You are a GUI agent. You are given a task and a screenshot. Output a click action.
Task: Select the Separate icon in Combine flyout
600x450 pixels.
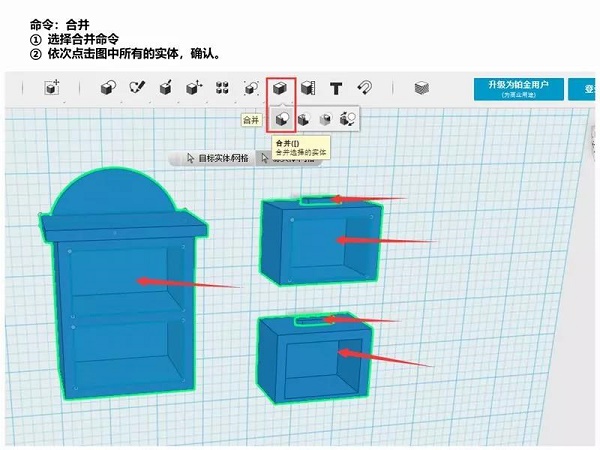347,119
